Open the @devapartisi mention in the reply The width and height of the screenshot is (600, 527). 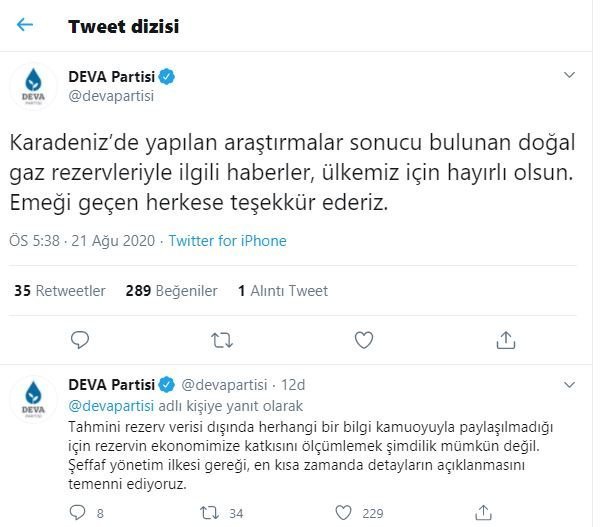point(112,406)
